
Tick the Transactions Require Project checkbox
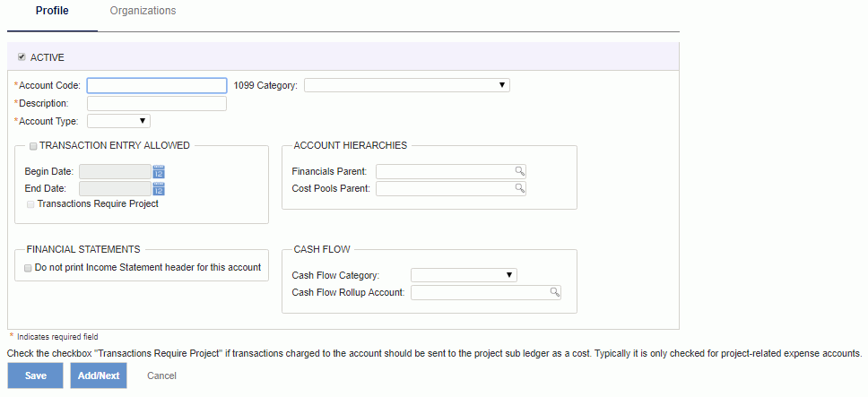click(30, 204)
